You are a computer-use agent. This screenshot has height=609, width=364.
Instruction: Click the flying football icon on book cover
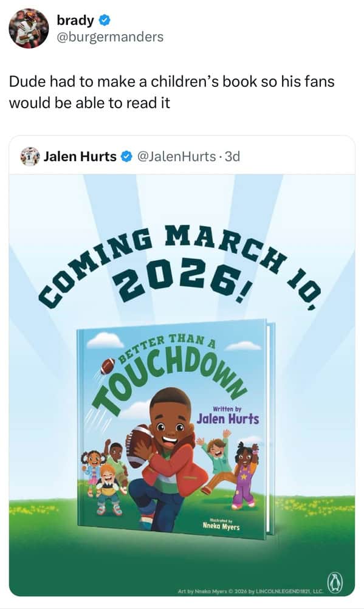tap(108, 366)
